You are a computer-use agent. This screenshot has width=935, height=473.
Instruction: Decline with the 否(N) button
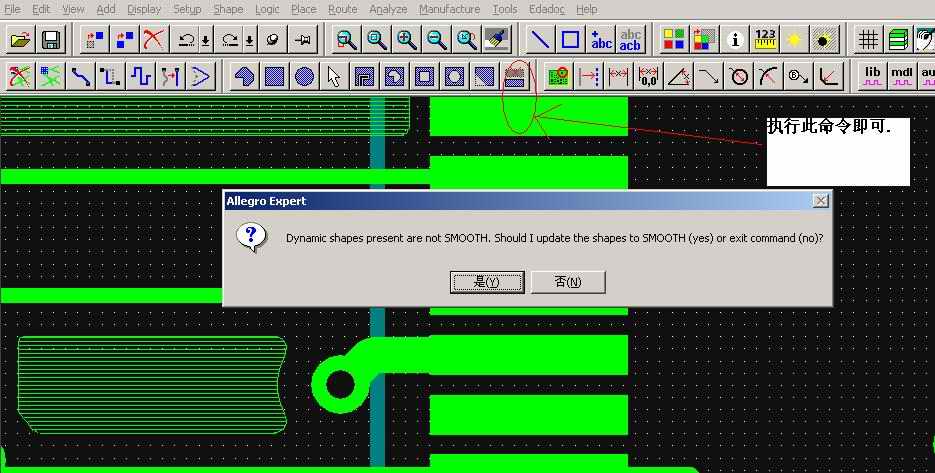[x=568, y=282]
